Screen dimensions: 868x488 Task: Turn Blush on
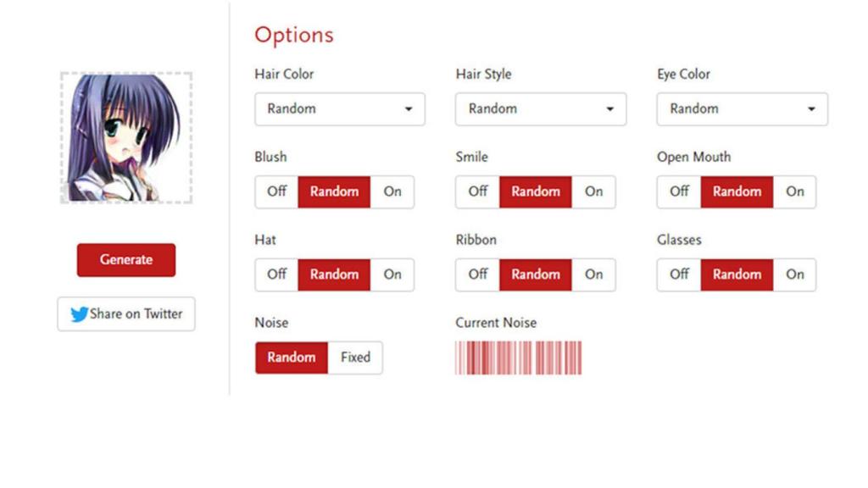click(x=392, y=191)
